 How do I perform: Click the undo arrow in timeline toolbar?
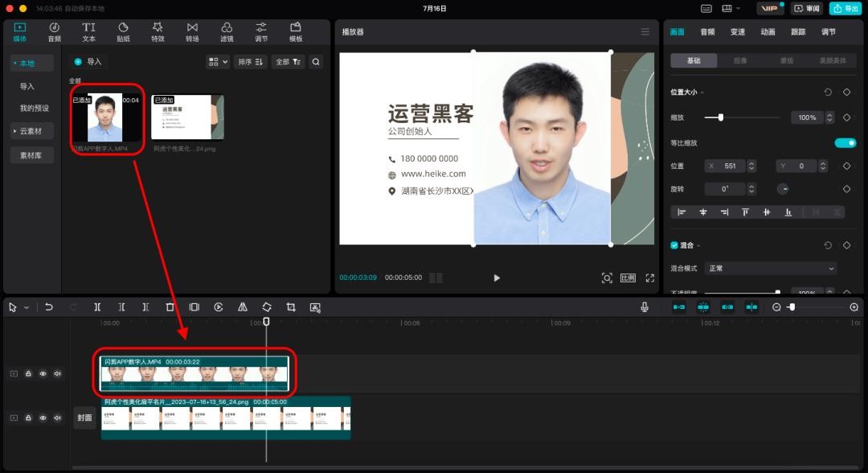click(49, 307)
